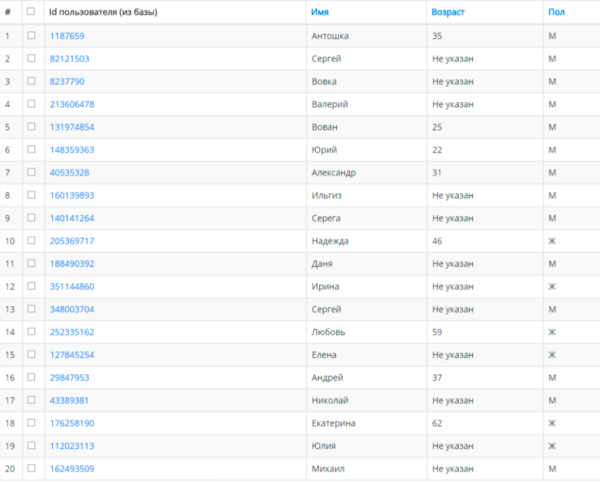Click on the name Надежда
Image resolution: width=600 pixels, height=482 pixels.
click(330, 241)
